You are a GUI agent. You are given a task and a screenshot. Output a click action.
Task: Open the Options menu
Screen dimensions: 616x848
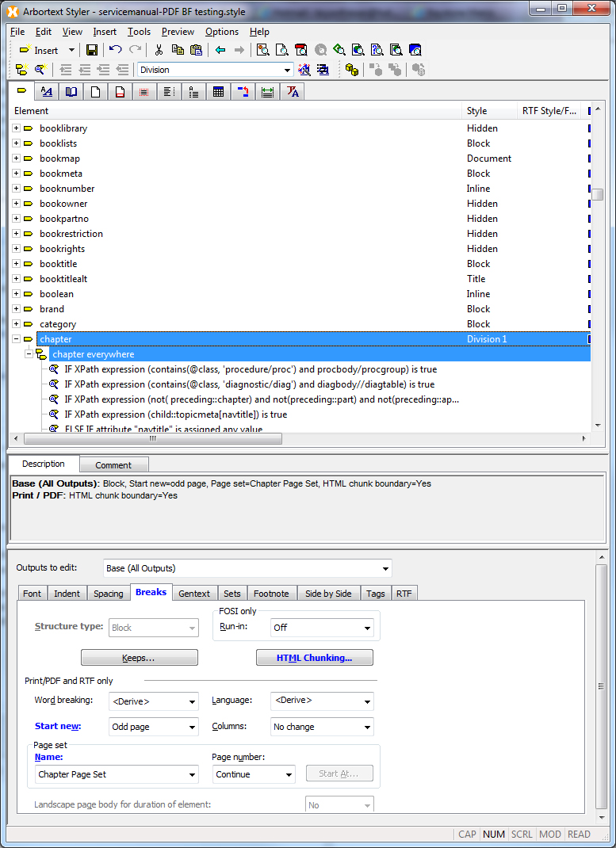pos(222,32)
